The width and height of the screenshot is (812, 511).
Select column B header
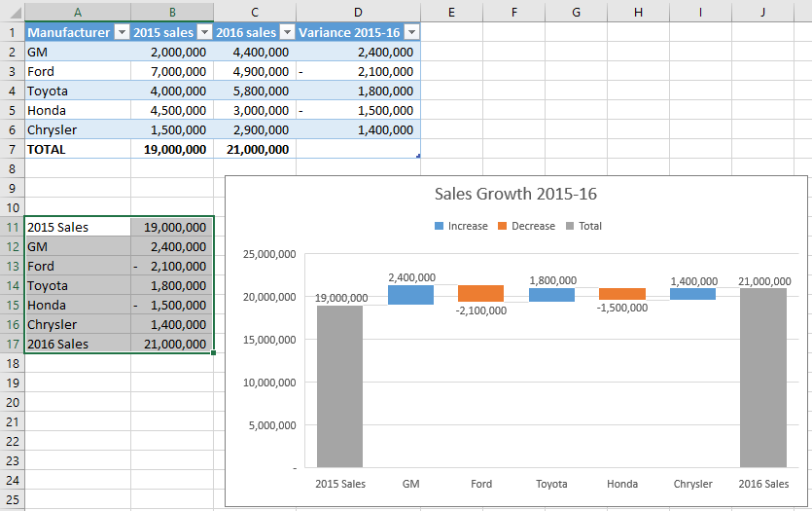172,12
